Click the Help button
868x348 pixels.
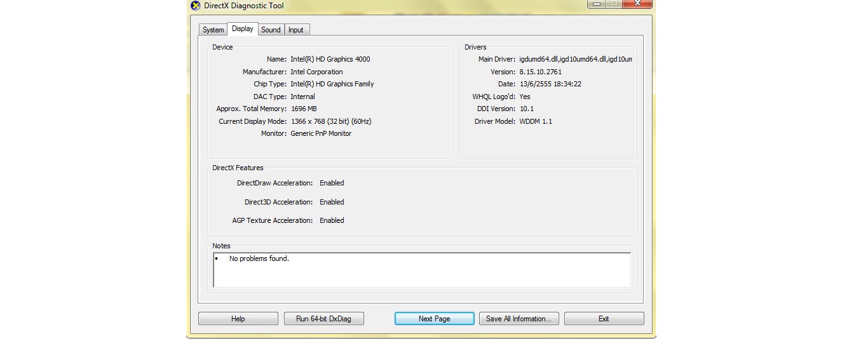[x=238, y=319]
